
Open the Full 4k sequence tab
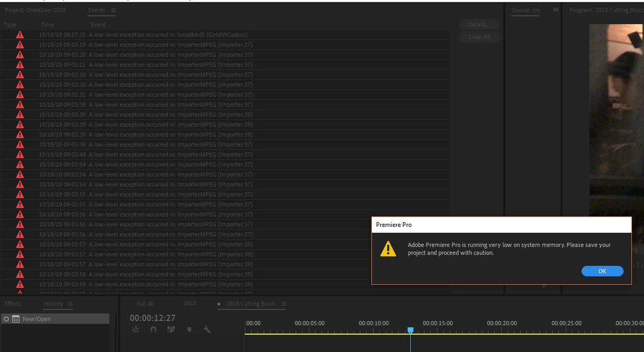click(145, 304)
